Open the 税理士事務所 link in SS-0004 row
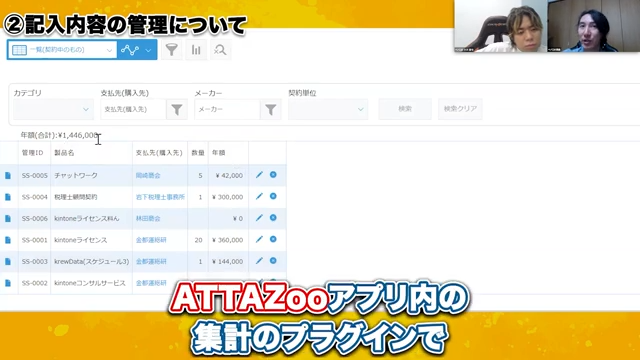The image size is (640, 360). coord(160,197)
